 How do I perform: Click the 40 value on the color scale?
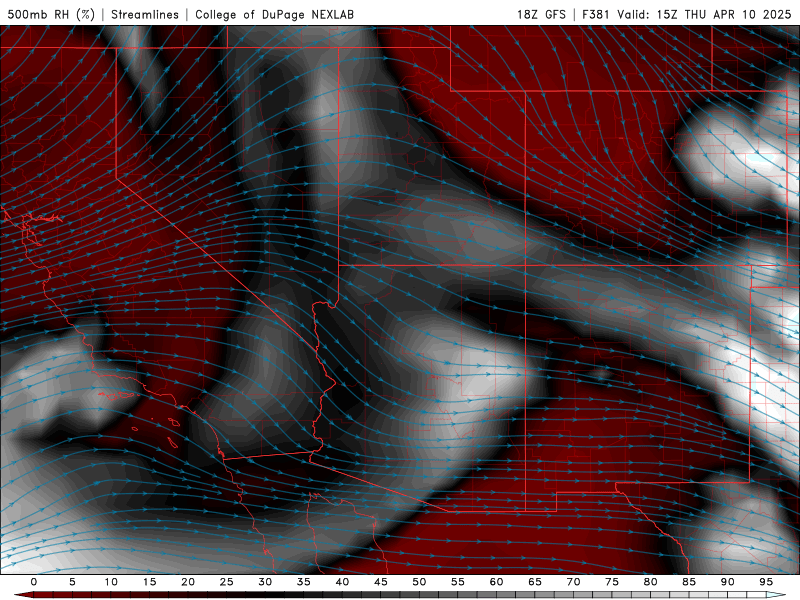(342, 582)
